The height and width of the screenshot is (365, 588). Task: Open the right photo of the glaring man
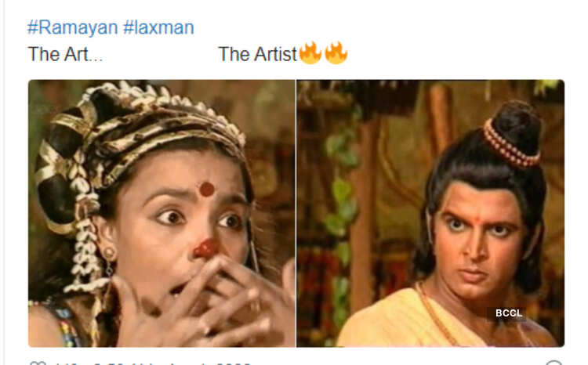pos(430,213)
